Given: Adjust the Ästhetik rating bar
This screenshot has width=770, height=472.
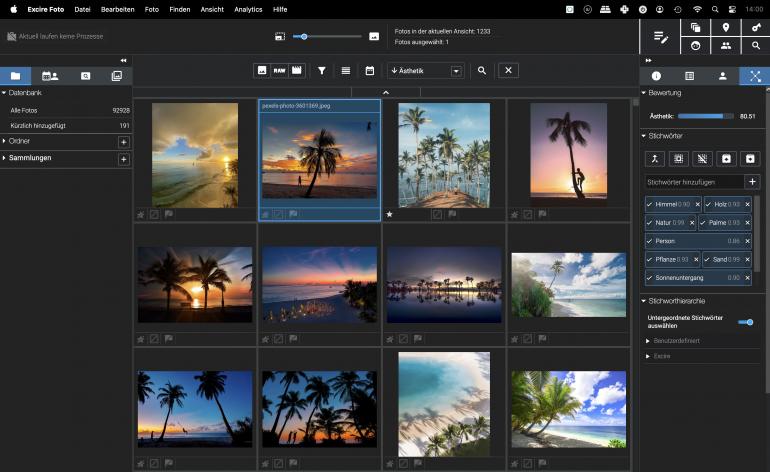Looking at the screenshot, I should pos(705,116).
